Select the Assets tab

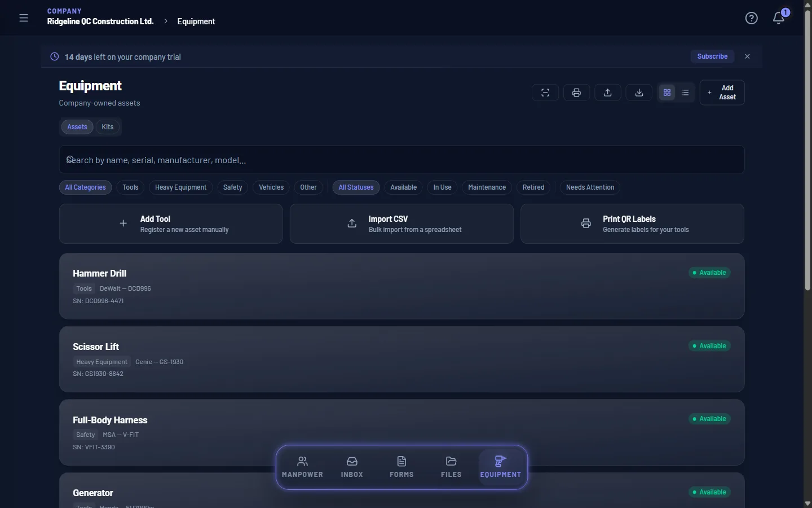(x=77, y=127)
